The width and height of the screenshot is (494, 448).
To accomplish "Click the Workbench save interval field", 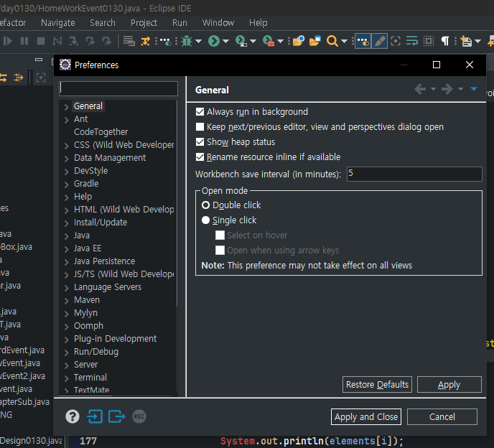I will tap(414, 174).
